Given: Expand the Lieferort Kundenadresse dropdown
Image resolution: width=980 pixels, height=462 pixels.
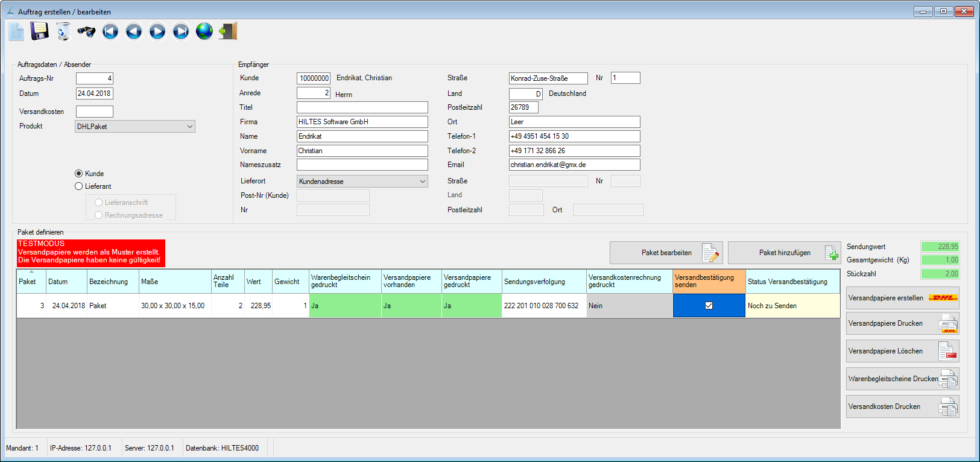Looking at the screenshot, I should coord(422,182).
